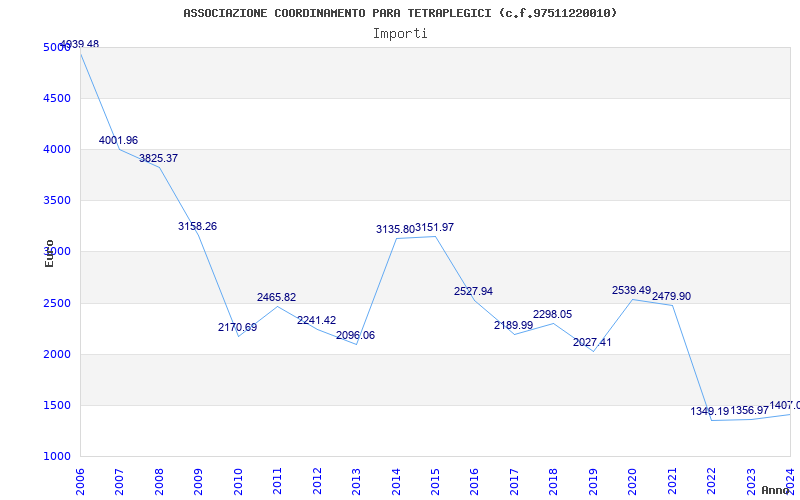Select the 3151.97 data label
Screen dimensions: 800x500
434,228
